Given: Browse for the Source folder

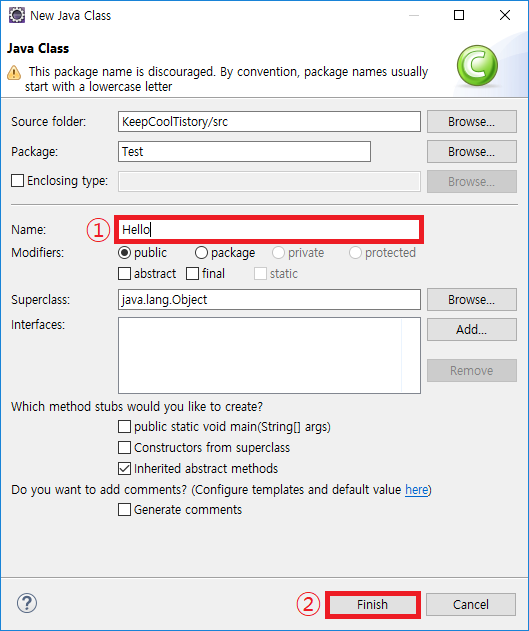Looking at the screenshot, I should [x=471, y=122].
